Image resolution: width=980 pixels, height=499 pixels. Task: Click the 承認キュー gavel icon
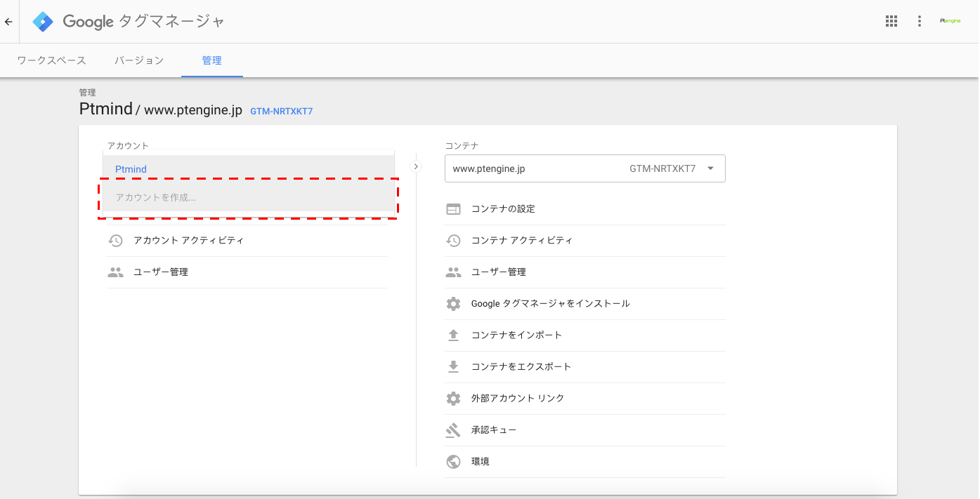click(x=453, y=430)
